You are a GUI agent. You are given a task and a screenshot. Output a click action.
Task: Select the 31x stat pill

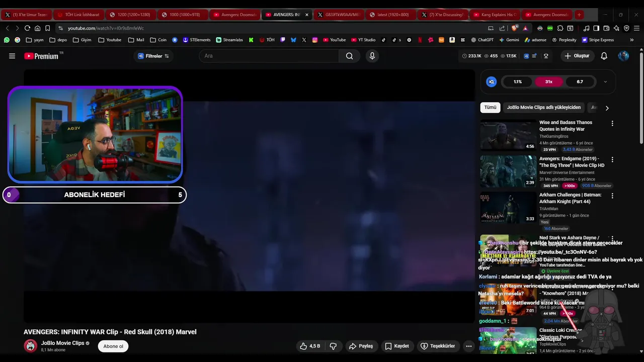pos(549,81)
